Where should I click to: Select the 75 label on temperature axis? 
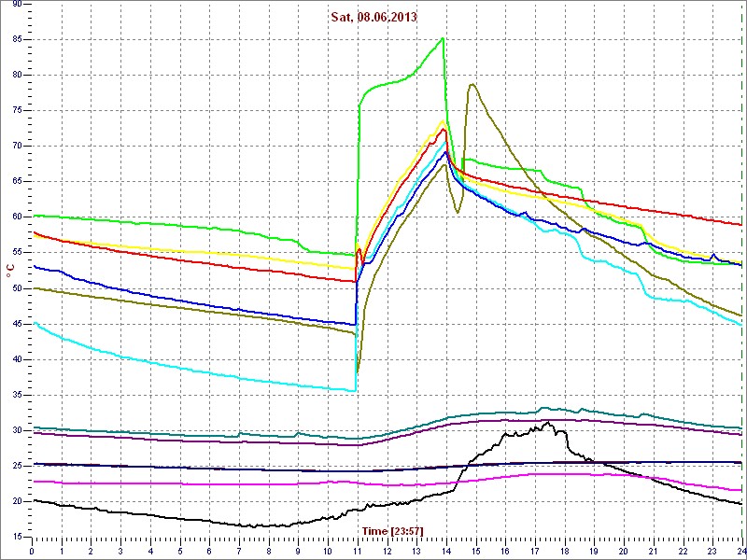16,110
